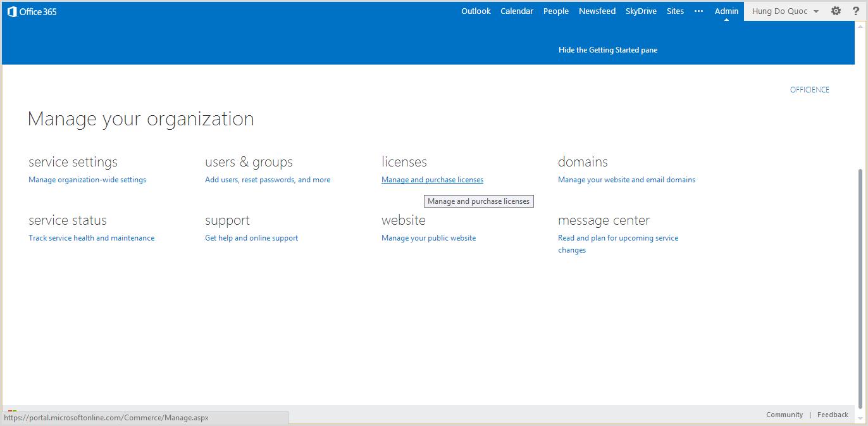The image size is (868, 426).
Task: Open the Feedback footer link
Action: 833,415
